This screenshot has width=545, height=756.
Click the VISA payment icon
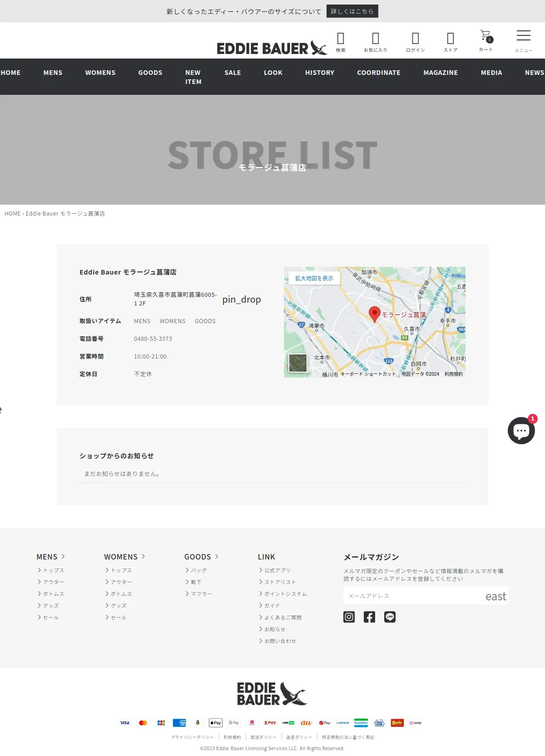(x=125, y=723)
